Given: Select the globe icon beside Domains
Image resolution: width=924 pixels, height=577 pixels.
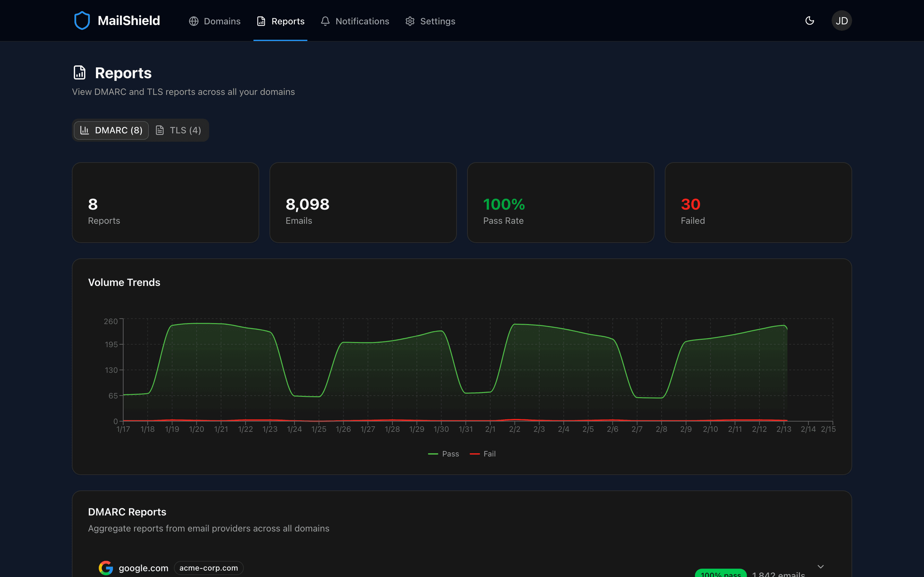Looking at the screenshot, I should click(x=193, y=21).
